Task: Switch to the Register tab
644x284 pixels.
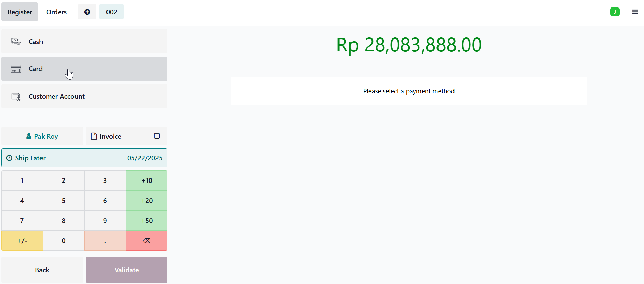Action: point(20,12)
